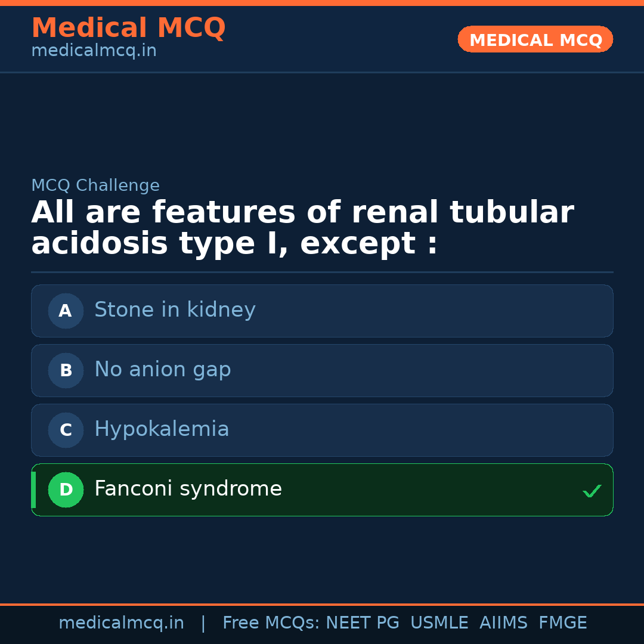Click the green letter D circle
The width and height of the screenshot is (644, 644).
tap(66, 490)
